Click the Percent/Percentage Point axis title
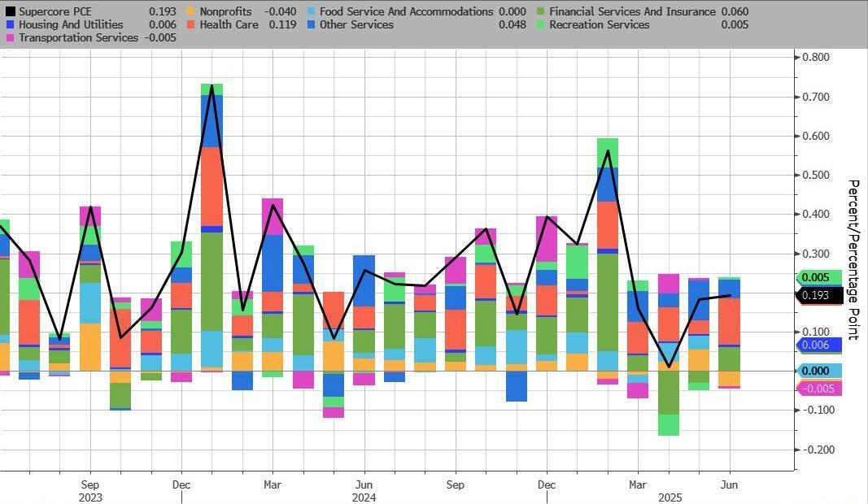The width and height of the screenshot is (868, 504). pos(853,260)
